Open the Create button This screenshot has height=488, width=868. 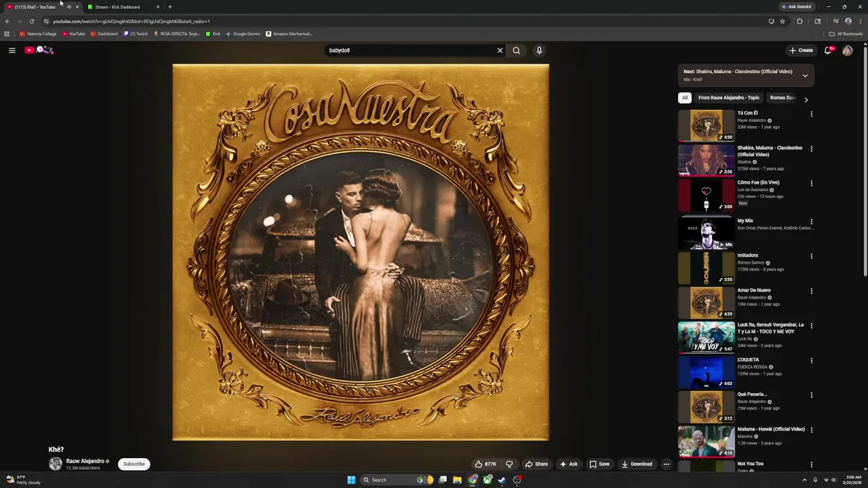pyautogui.click(x=801, y=50)
